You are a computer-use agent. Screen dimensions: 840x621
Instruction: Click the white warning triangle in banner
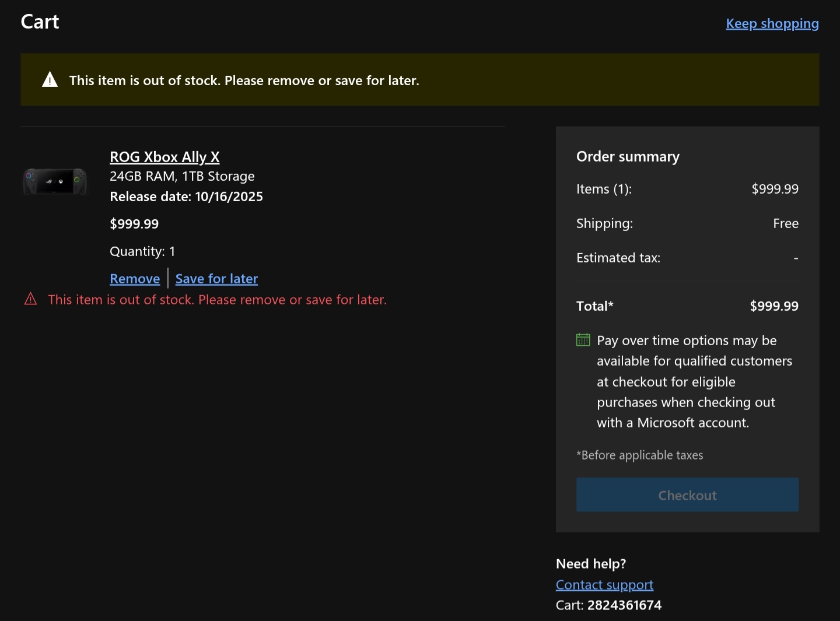[x=50, y=80]
